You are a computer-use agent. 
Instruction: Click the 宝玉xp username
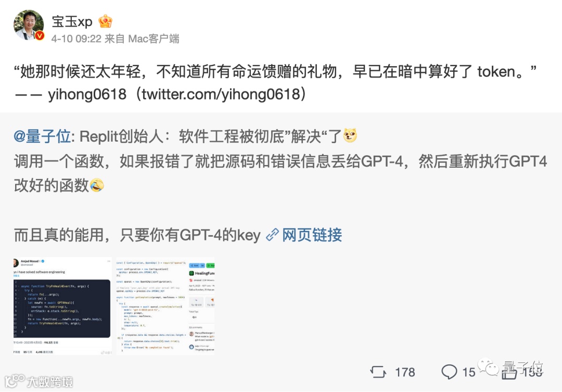(x=72, y=21)
